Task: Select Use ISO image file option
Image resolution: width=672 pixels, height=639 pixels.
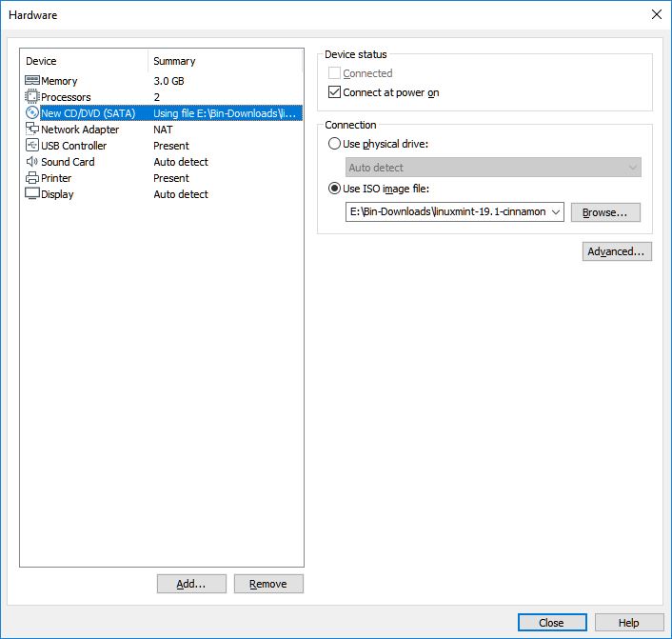Action: [334, 189]
